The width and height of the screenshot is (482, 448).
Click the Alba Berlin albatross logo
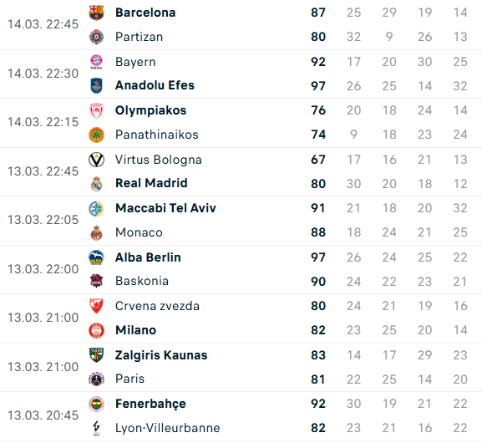[96, 257]
